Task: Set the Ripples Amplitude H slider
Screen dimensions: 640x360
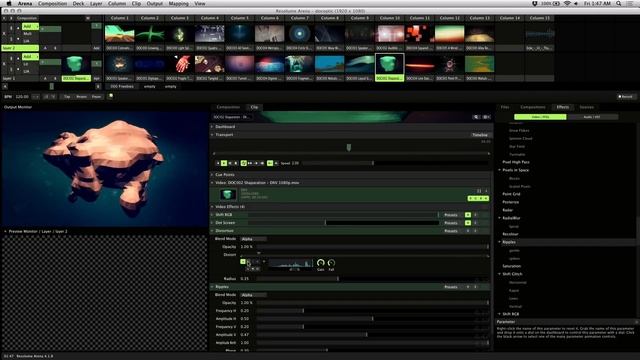Action: pos(373,319)
